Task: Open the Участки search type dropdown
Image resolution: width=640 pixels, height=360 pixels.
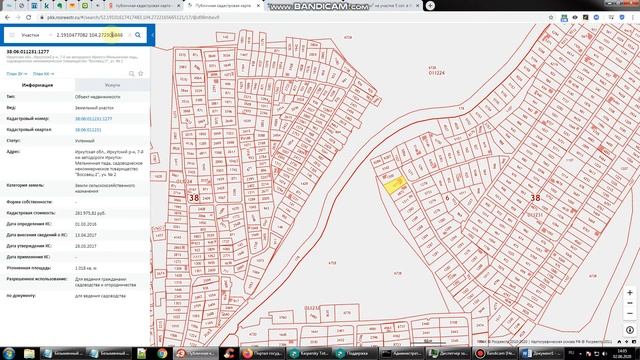Action: coord(36,35)
